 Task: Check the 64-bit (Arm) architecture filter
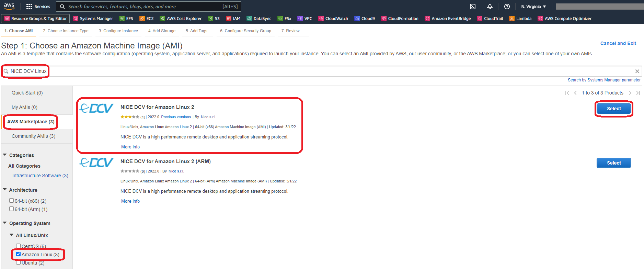click(11, 209)
